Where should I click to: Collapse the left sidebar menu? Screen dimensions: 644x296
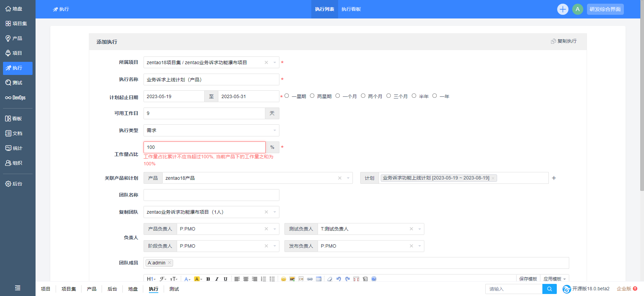point(17,288)
